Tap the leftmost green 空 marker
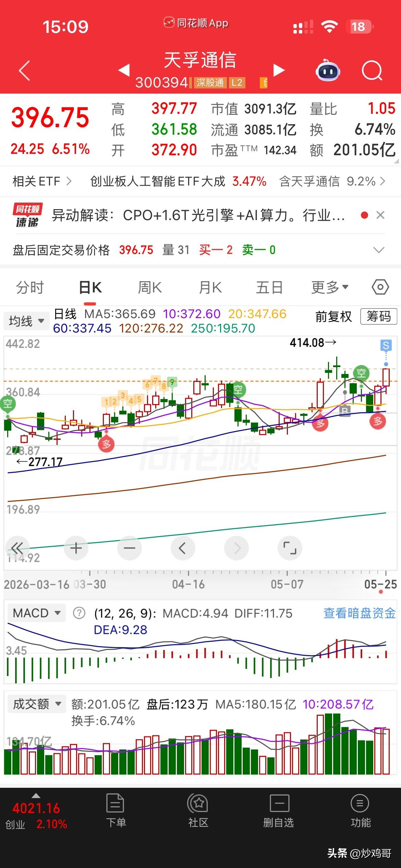The image size is (401, 868). [x=8, y=404]
